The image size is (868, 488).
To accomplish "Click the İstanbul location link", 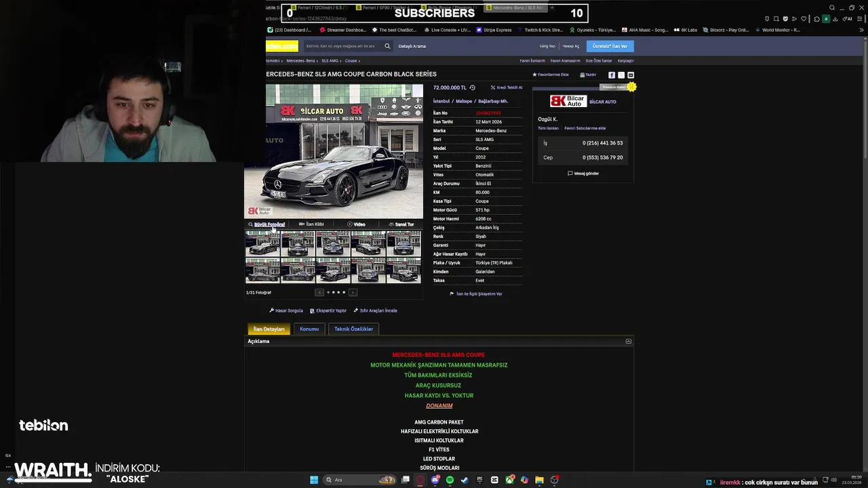I will coord(441,101).
